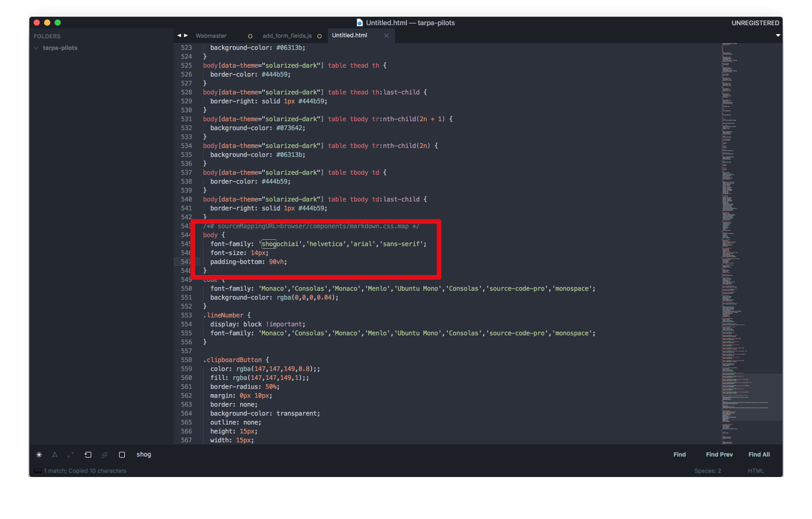Toggle whole word matching

pyautogui.click(x=70, y=454)
